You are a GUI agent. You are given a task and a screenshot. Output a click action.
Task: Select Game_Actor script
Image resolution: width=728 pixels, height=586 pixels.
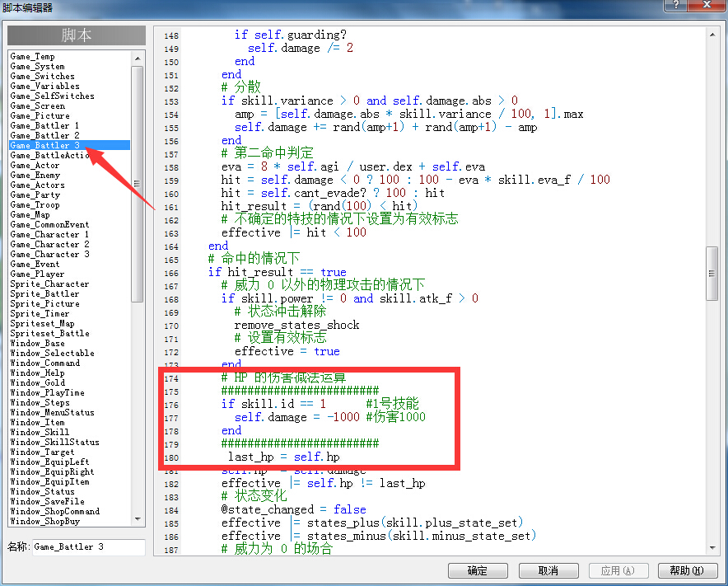tap(35, 165)
